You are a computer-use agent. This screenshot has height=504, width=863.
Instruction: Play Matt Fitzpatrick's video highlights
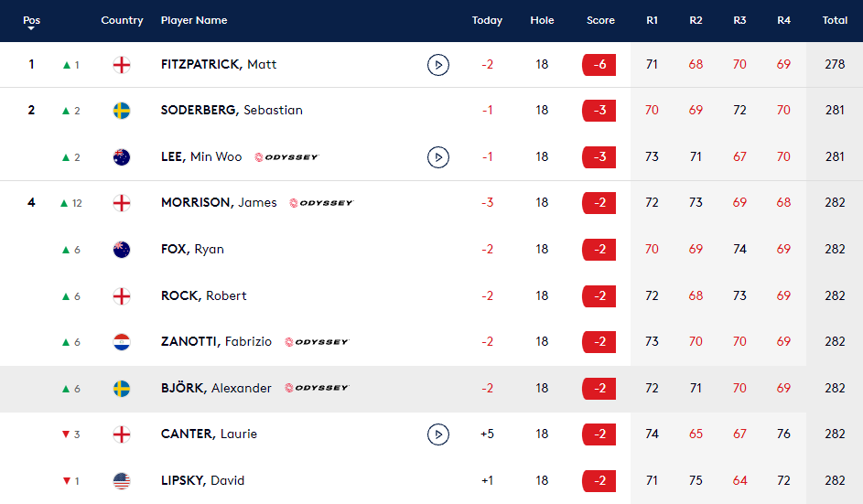pos(437,65)
